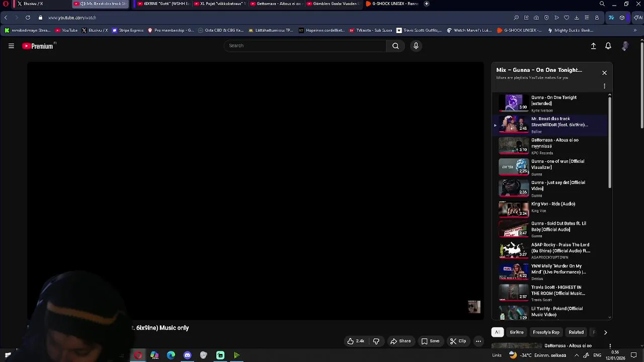Play Gunna - Sold Out Dates ft. Lil Baby

(x=550, y=229)
